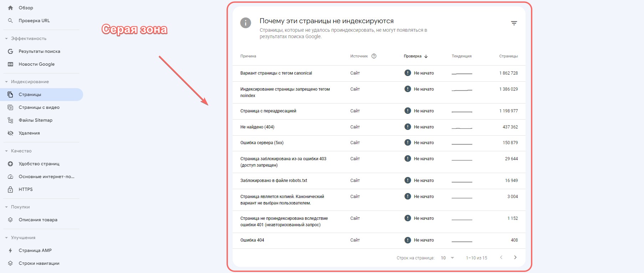644x273 pixels.
Task: Open row Страница заблокирована из-за ошибки 403
Action: click(x=379, y=162)
